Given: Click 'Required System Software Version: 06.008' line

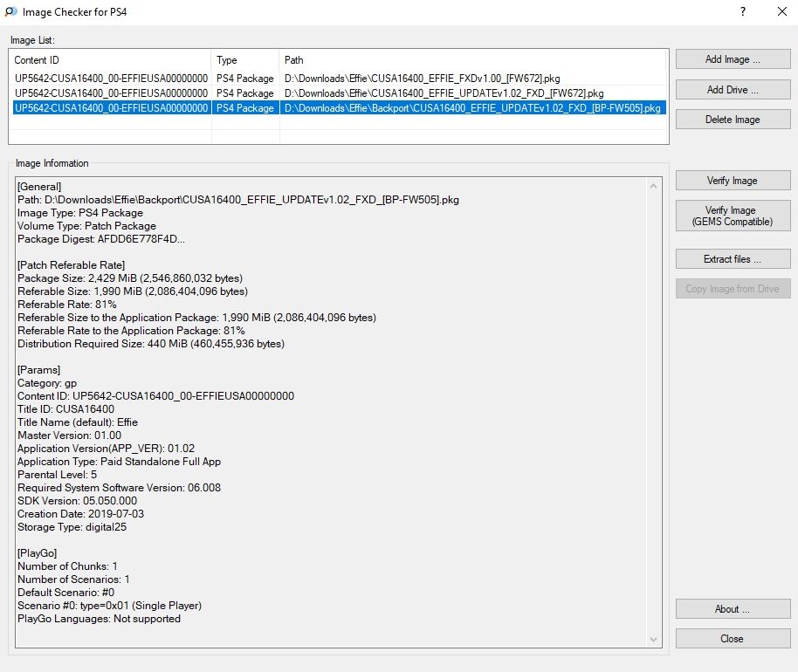Looking at the screenshot, I should [x=119, y=488].
